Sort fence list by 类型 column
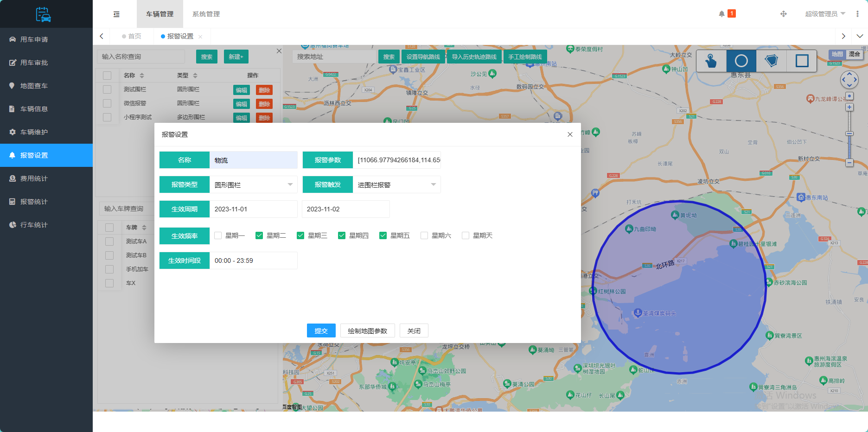 point(195,76)
